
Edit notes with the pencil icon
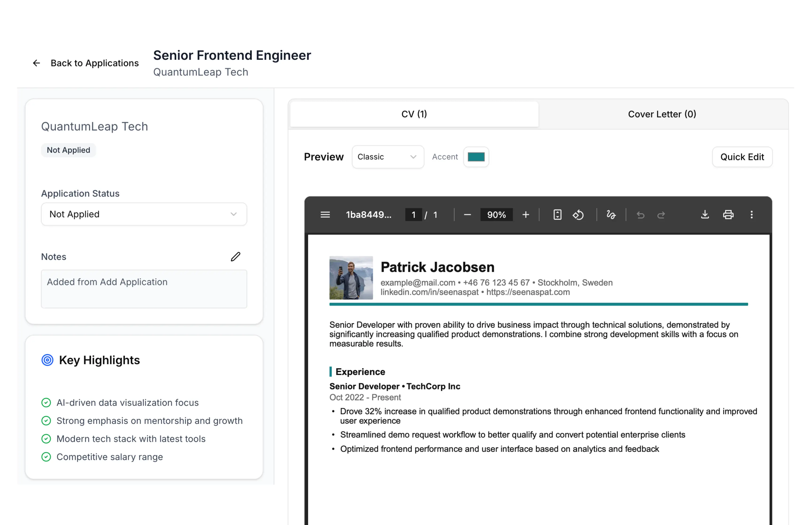point(235,257)
